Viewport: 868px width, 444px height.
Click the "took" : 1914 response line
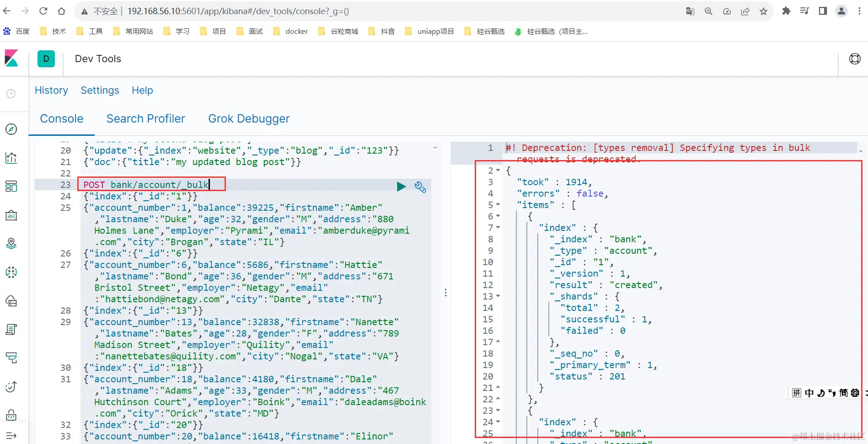click(554, 182)
